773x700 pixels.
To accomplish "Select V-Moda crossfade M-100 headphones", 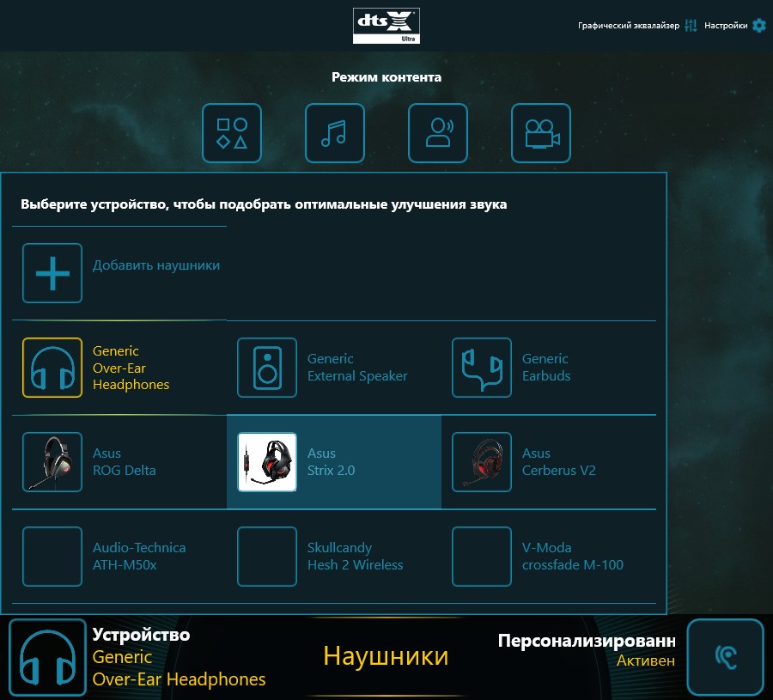I will (x=482, y=557).
